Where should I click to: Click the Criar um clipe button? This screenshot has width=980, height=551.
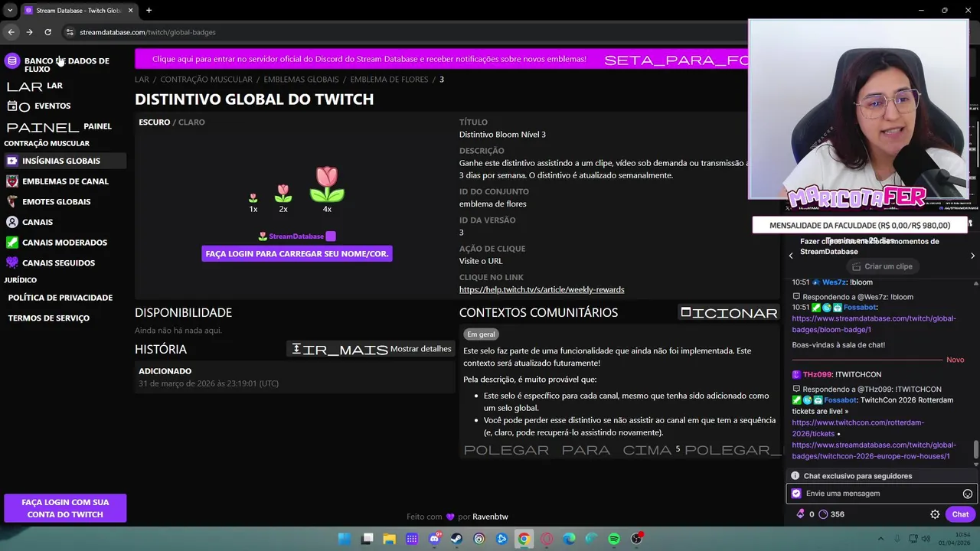(881, 266)
